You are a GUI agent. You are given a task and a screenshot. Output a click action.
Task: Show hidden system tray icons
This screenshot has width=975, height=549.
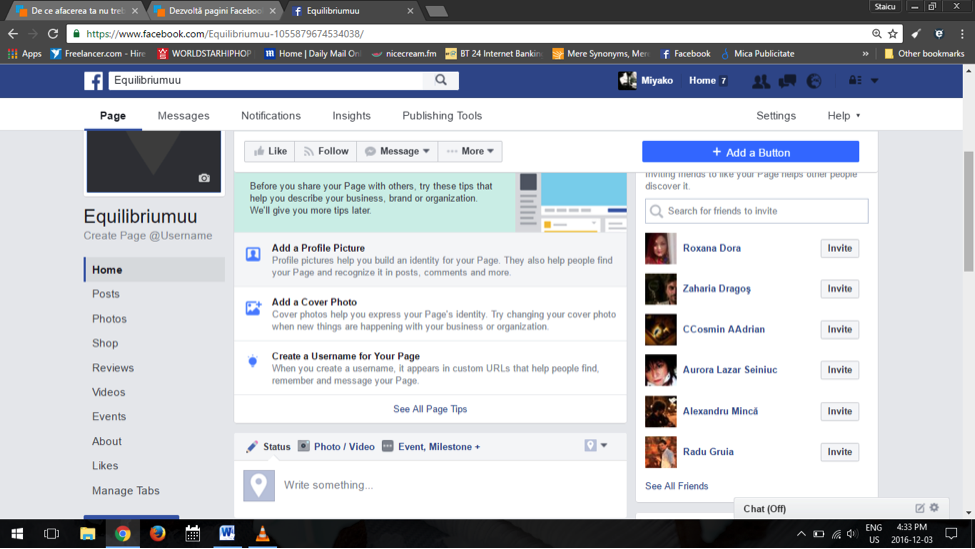coord(801,533)
